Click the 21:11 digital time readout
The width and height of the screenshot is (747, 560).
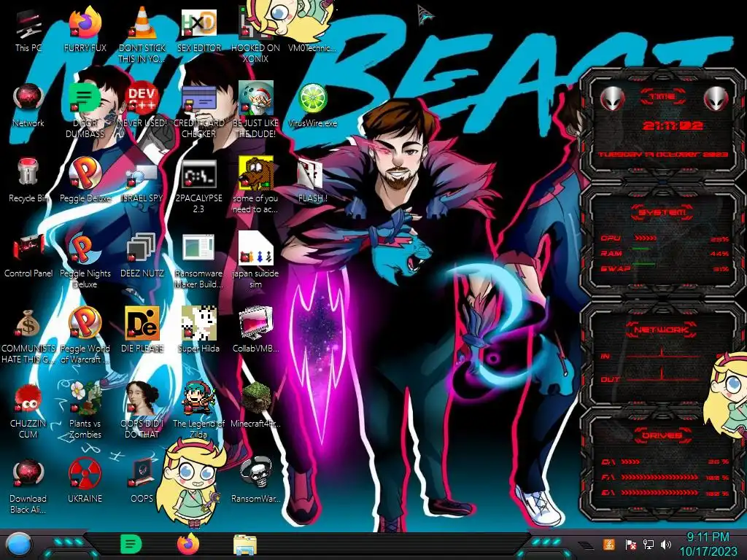[673, 125]
